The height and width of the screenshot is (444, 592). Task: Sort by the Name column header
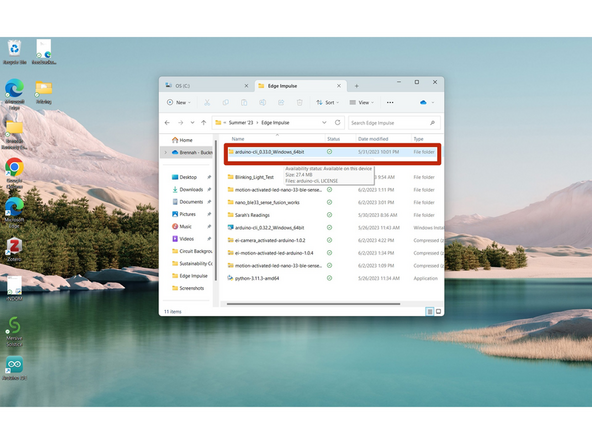[x=238, y=139]
